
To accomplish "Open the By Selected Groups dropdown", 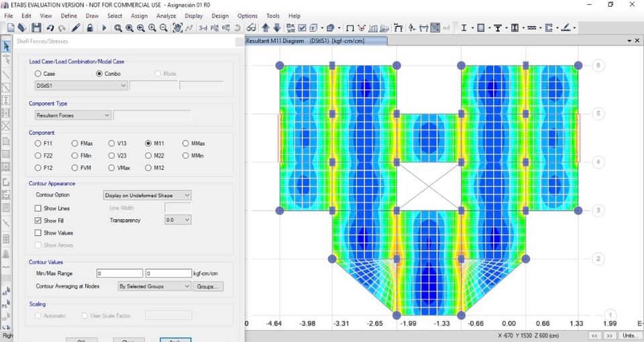I will [x=154, y=286].
